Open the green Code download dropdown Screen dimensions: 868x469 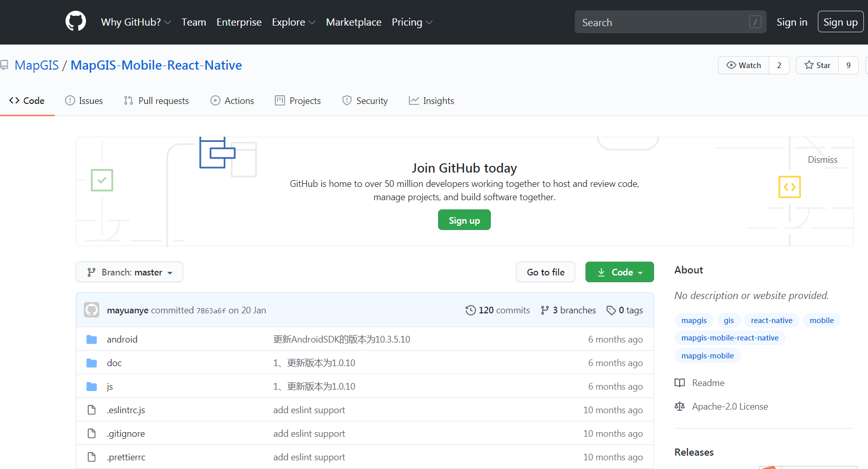tap(620, 272)
